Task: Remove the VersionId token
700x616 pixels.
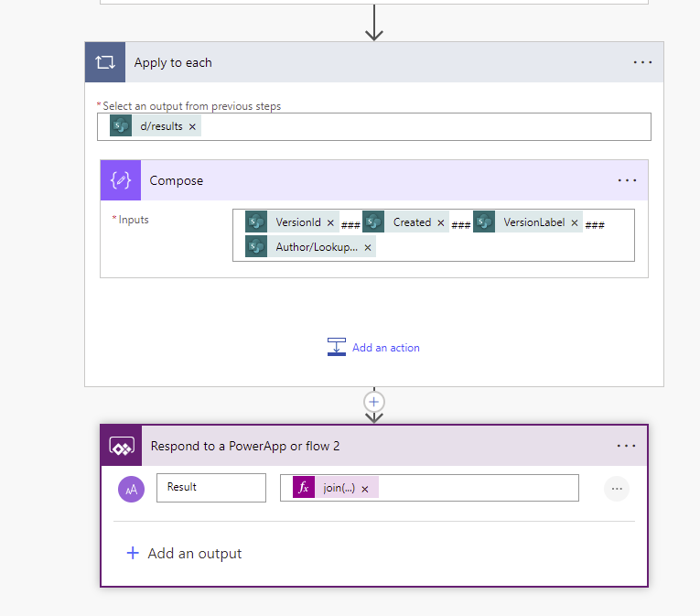Action: pos(331,223)
